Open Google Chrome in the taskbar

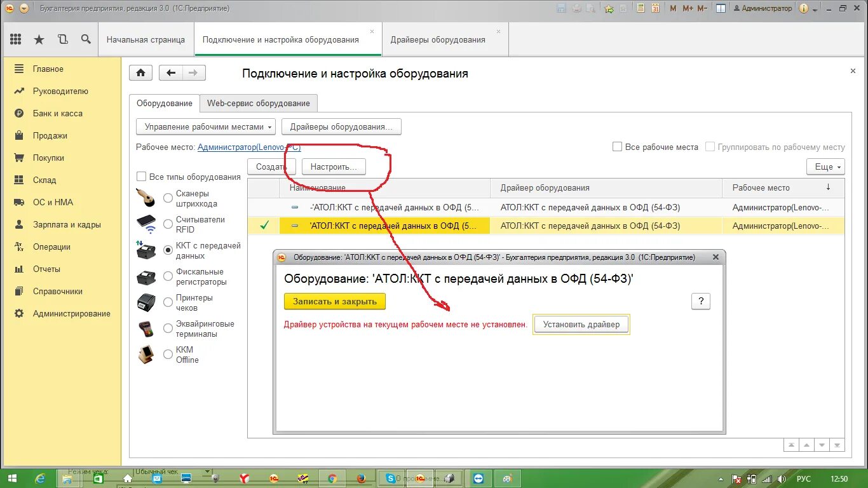332,478
